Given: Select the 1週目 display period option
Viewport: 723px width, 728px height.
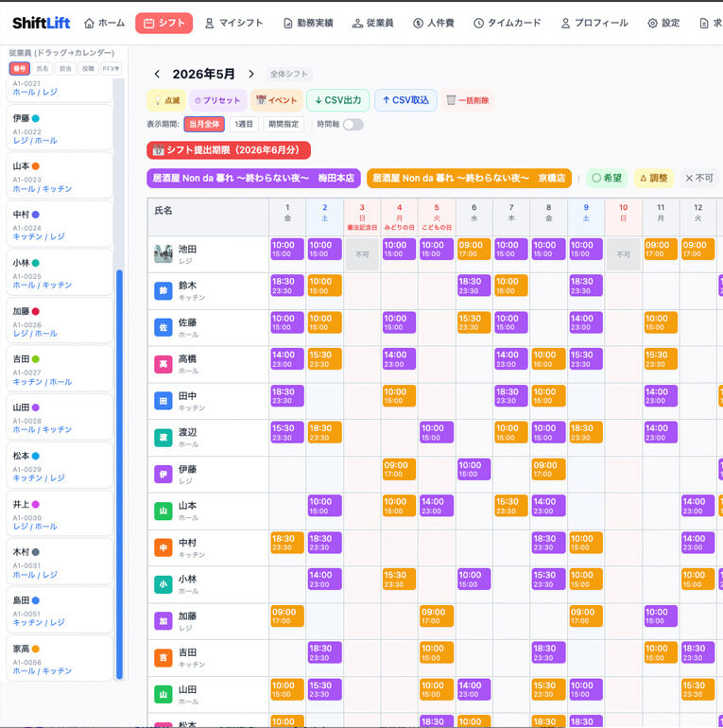Looking at the screenshot, I should (244, 124).
